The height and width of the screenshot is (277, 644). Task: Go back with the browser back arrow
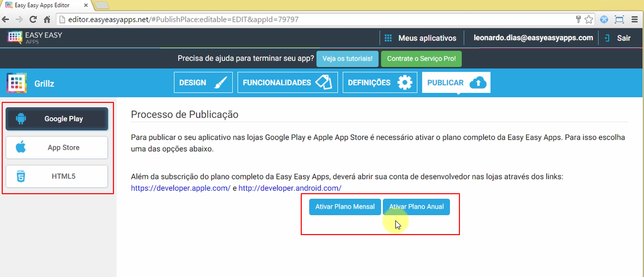click(x=5, y=19)
